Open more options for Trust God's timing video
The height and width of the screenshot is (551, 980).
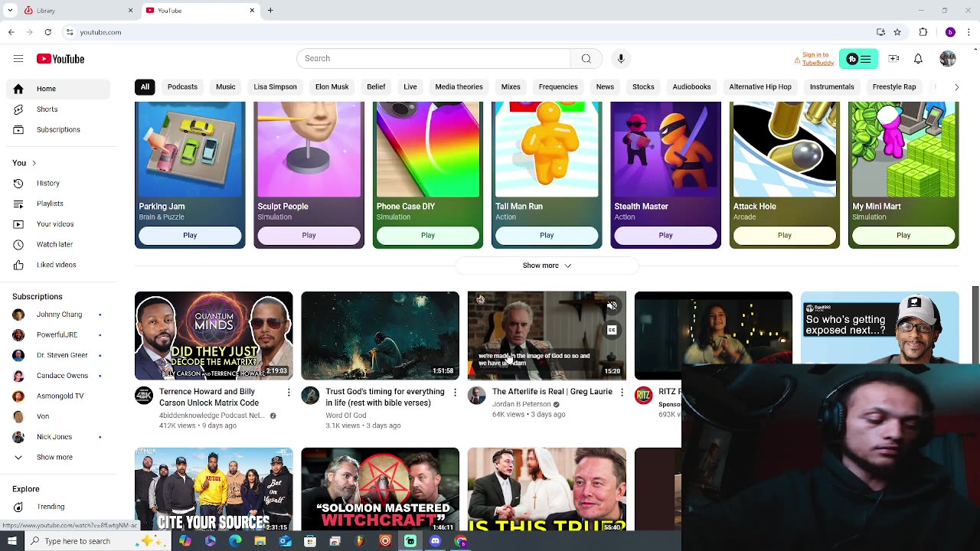point(455,393)
